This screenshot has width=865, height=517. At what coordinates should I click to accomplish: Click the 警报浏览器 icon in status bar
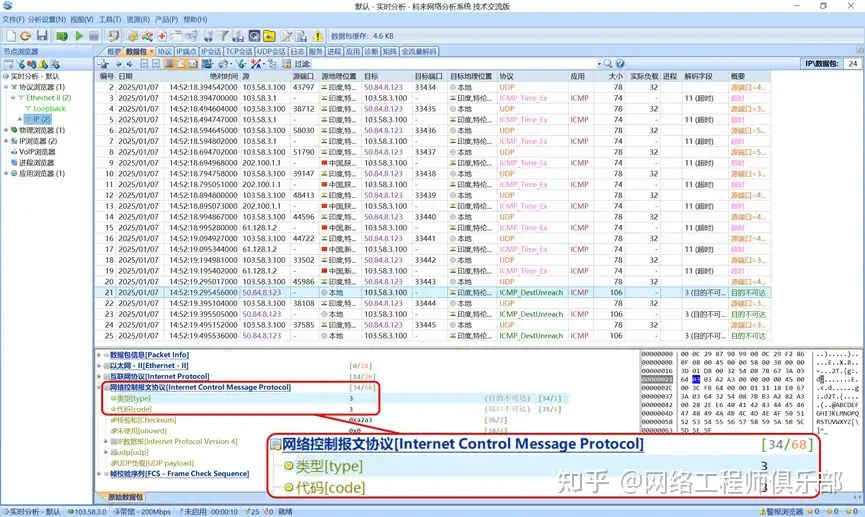pyautogui.click(x=797, y=512)
